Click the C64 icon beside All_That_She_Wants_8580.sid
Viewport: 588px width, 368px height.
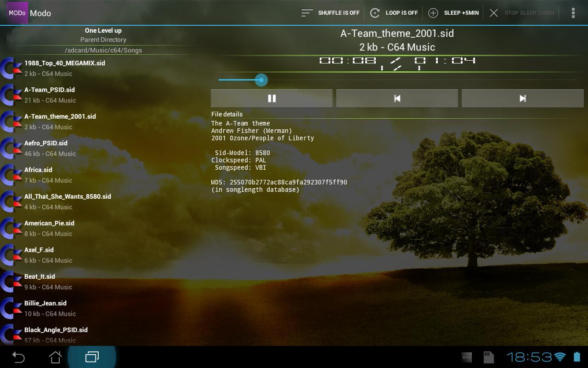pyautogui.click(x=11, y=201)
